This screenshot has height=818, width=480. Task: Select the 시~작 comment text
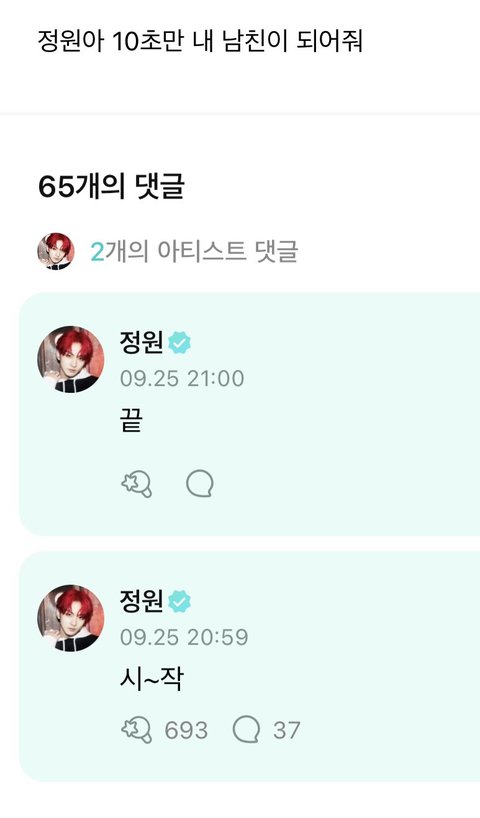(151, 679)
